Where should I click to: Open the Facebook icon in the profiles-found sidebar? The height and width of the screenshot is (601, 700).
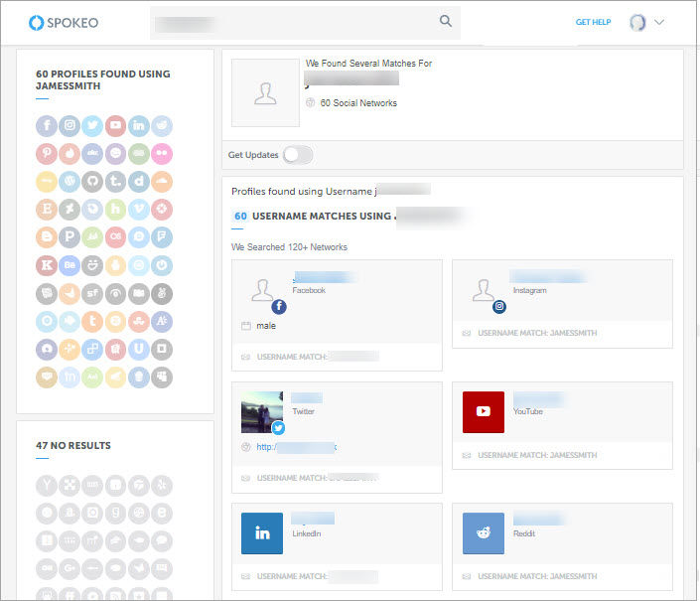pos(47,126)
